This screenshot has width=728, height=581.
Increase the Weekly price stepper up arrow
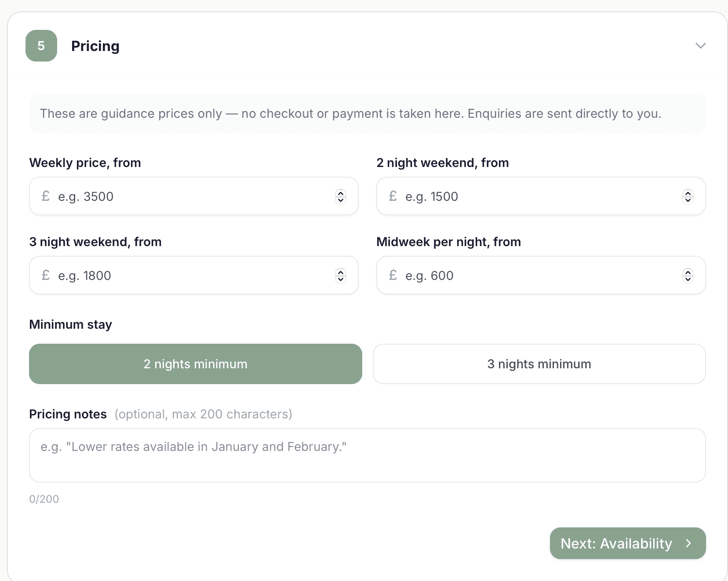(x=341, y=193)
